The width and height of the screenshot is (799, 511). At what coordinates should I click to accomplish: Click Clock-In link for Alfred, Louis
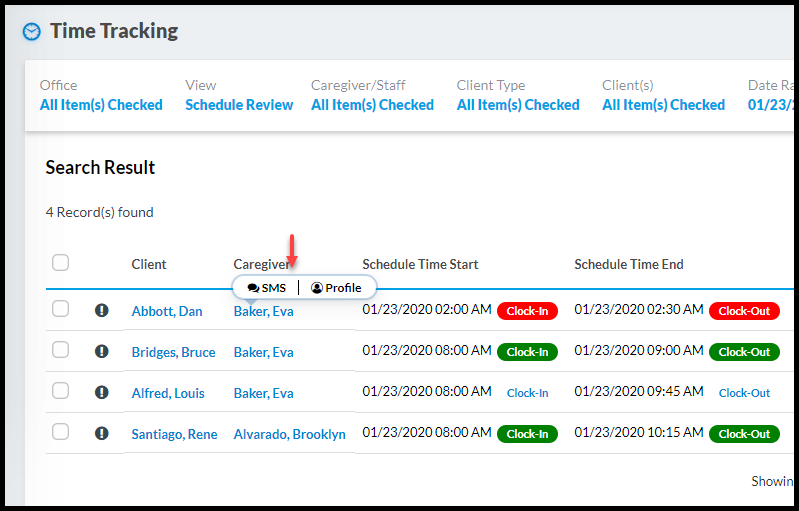(527, 393)
